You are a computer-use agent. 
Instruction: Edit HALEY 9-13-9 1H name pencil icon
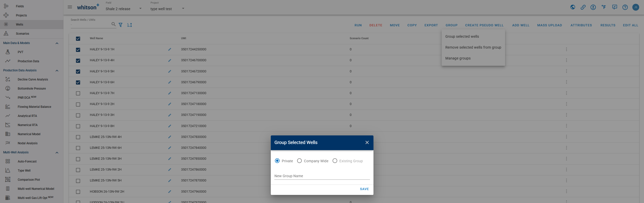(170, 49)
